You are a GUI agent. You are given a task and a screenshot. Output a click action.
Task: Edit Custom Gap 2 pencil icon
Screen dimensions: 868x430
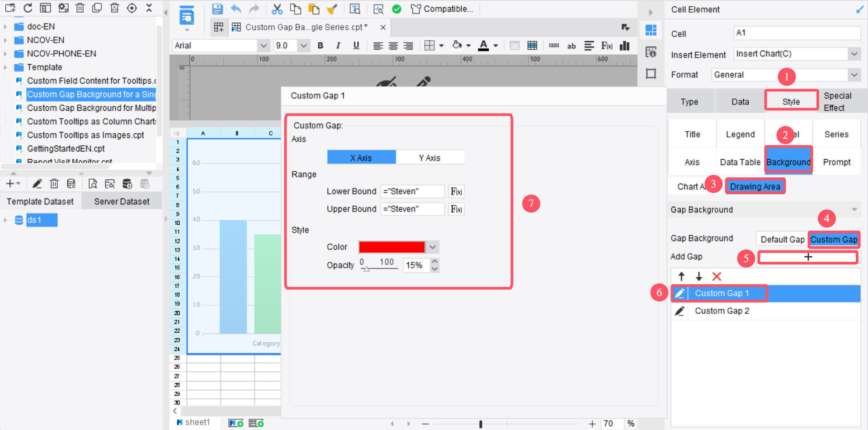click(679, 311)
